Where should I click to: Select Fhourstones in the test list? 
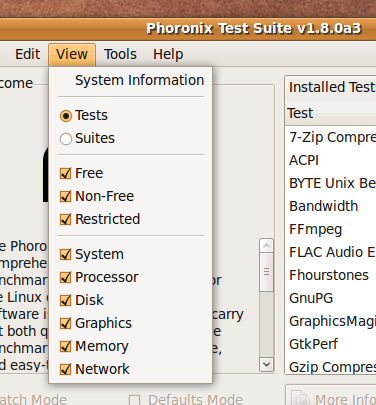coord(331,275)
